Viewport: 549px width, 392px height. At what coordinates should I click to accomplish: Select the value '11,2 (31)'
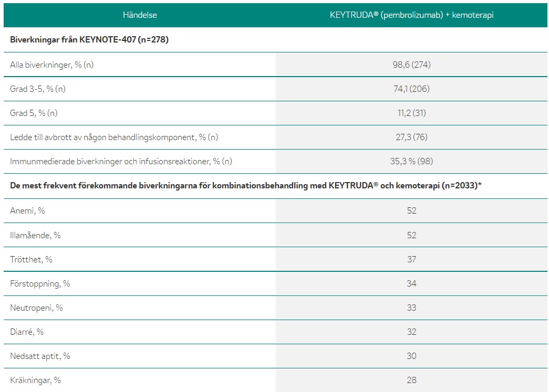tap(411, 113)
